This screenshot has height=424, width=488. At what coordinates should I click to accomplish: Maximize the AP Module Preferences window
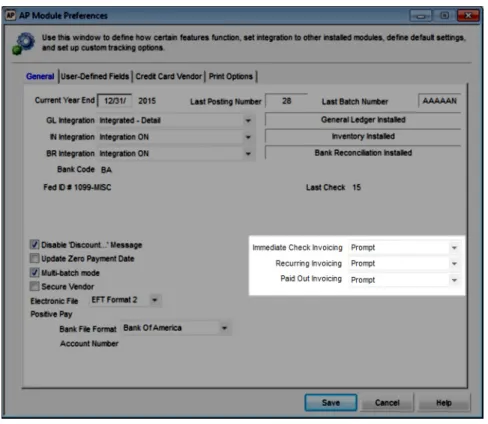click(444, 16)
